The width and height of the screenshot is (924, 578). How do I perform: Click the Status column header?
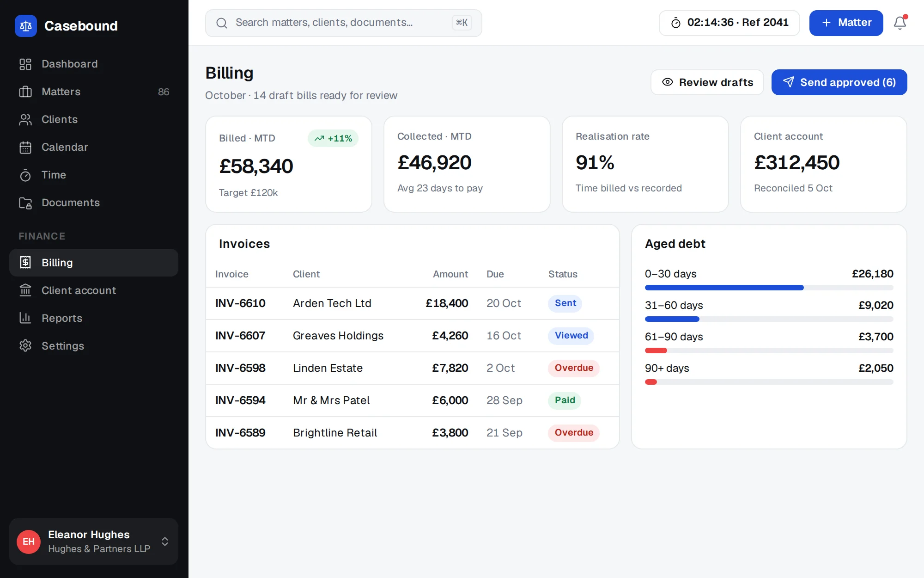click(563, 274)
